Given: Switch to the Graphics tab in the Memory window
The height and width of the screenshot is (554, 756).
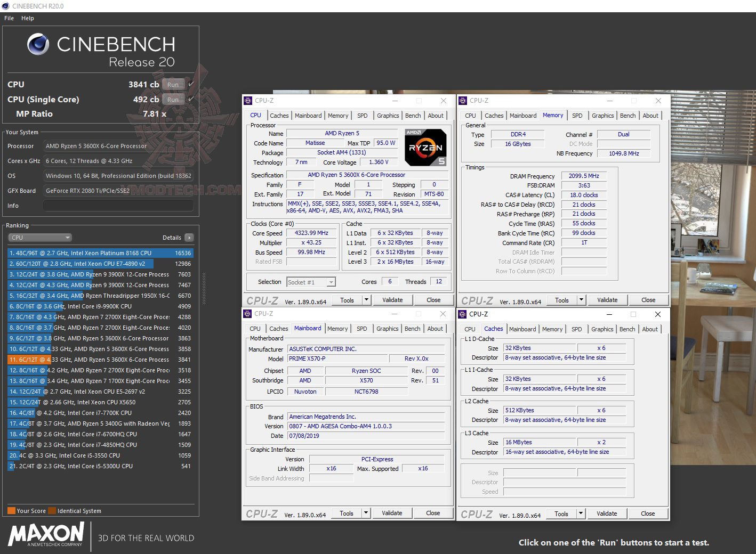Looking at the screenshot, I should tap(602, 115).
